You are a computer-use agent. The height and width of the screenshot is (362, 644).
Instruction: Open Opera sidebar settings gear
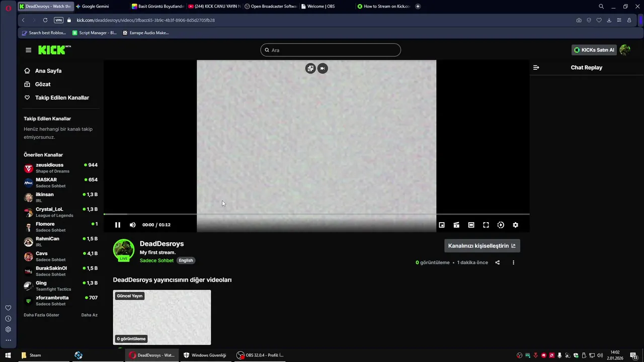[8, 329]
